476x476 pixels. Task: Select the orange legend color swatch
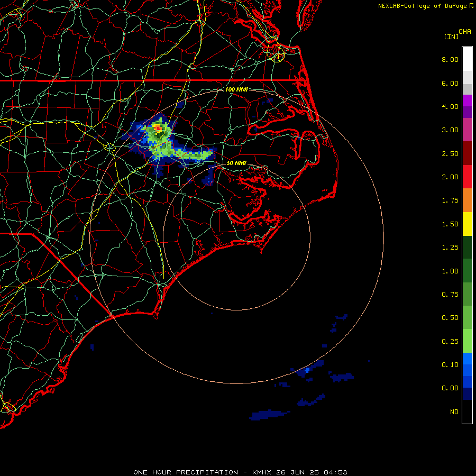click(x=467, y=200)
